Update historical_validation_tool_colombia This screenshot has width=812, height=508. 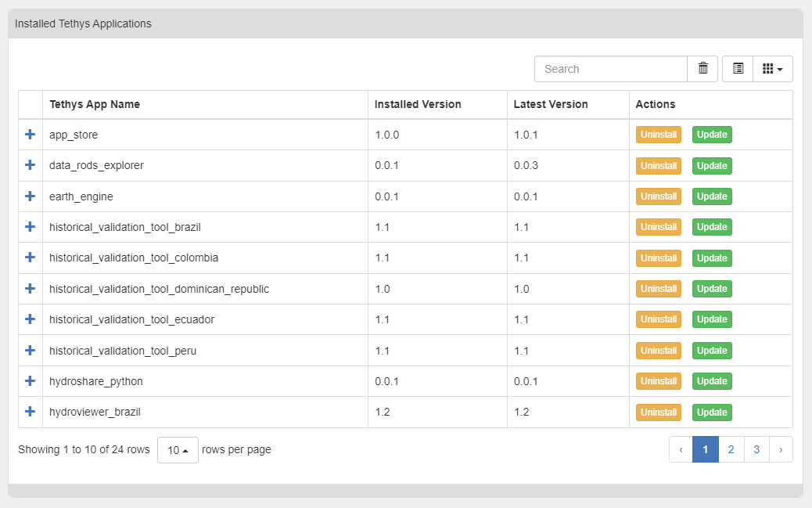(x=712, y=258)
